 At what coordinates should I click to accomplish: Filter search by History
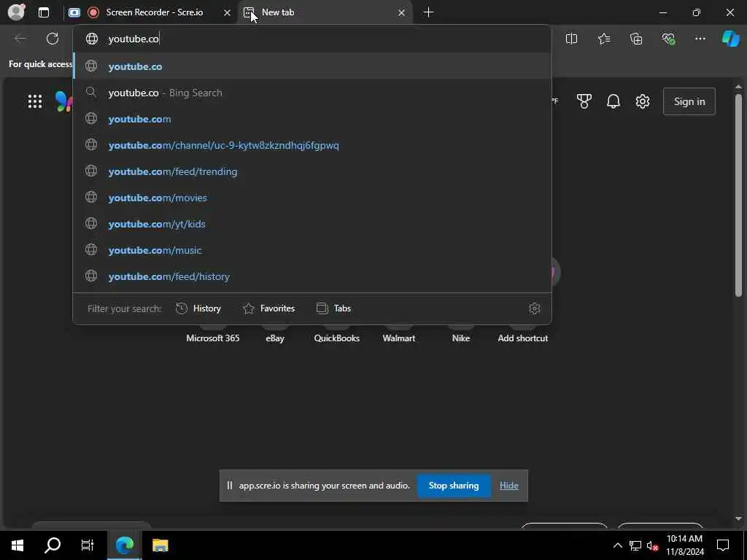pyautogui.click(x=198, y=308)
